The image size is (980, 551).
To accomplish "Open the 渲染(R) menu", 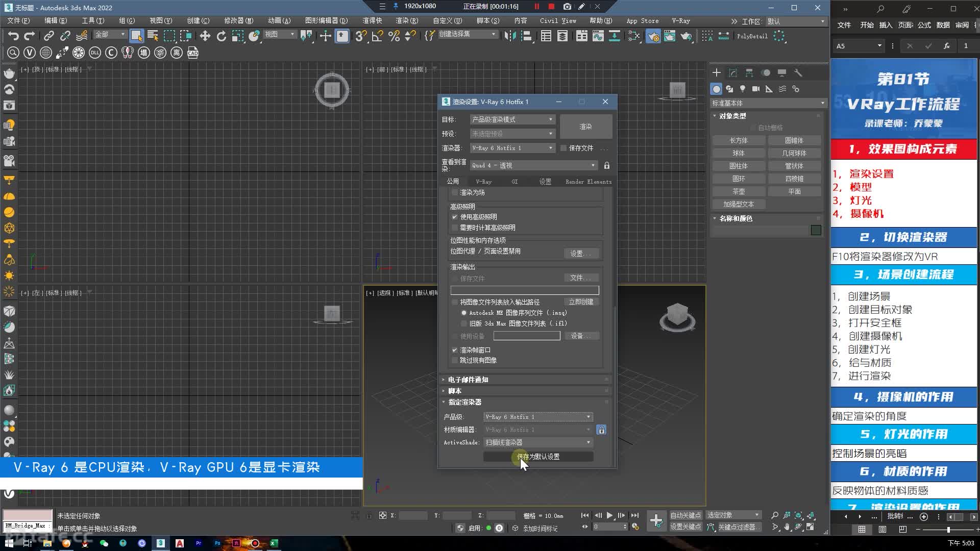I will (x=407, y=21).
